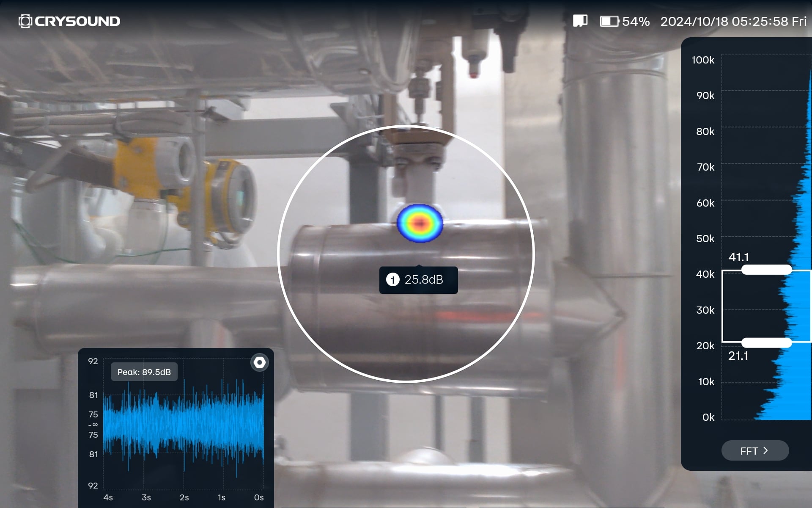
Task: Click the 100k label on frequency axis
Action: click(702, 60)
